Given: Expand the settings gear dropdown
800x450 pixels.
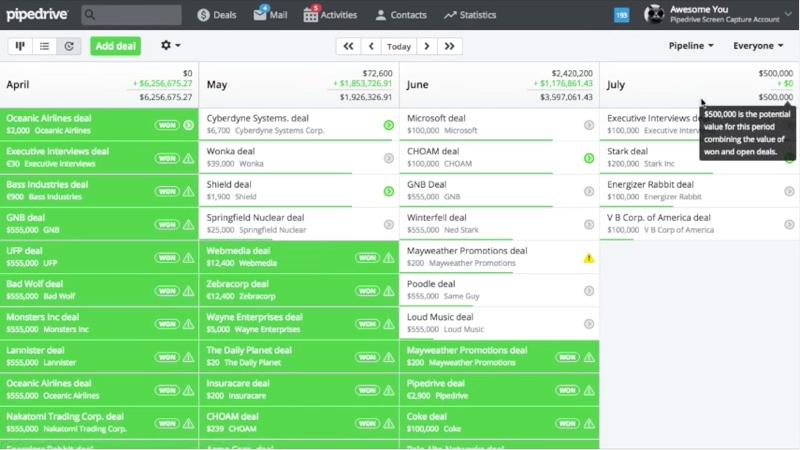Looking at the screenshot, I should coord(171,46).
